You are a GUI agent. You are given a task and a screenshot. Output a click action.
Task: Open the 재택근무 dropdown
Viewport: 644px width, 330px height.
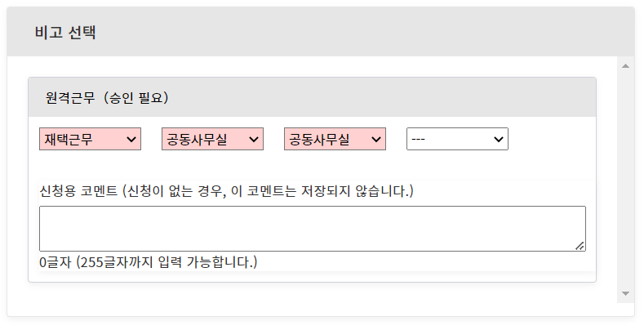pyautogui.click(x=90, y=139)
